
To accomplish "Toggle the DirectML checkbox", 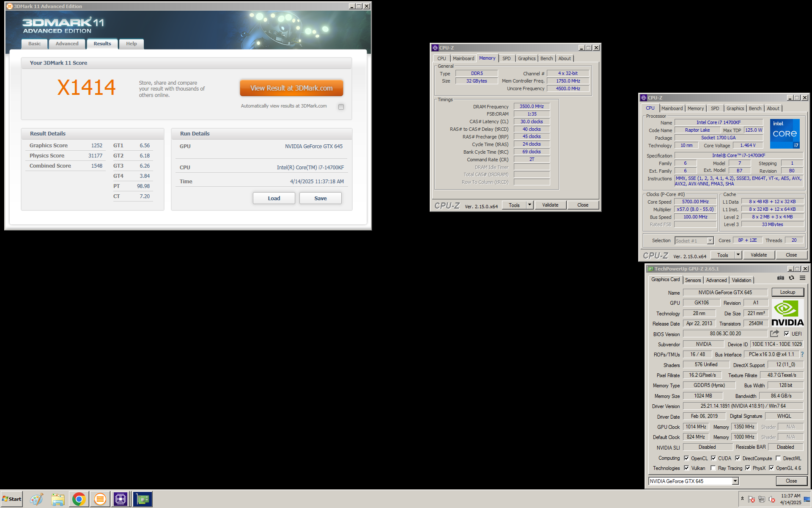I will (x=778, y=458).
